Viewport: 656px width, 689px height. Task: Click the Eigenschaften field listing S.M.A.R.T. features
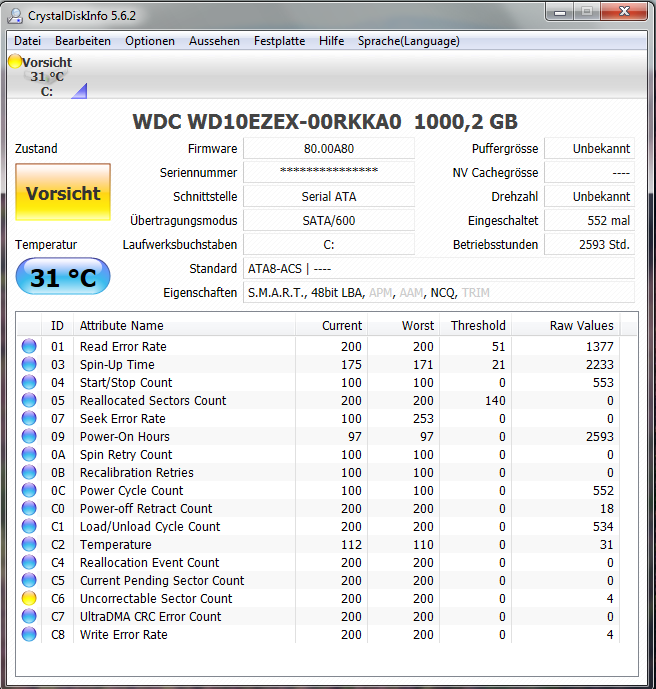[439, 293]
